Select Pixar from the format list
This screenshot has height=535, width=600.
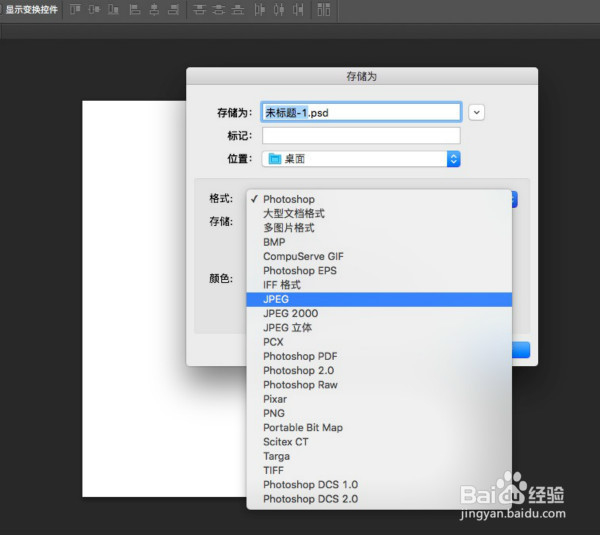click(x=379, y=399)
